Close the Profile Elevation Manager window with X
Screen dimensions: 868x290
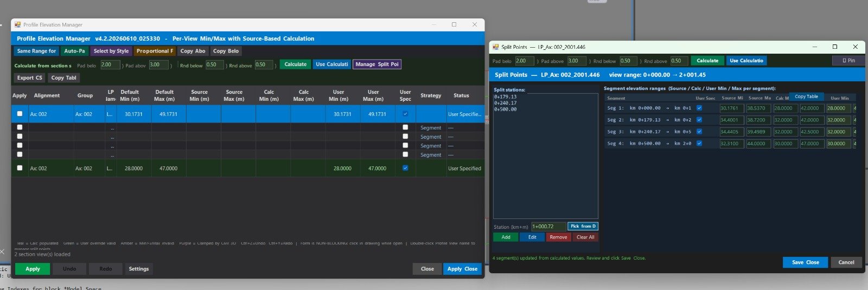pos(475,24)
